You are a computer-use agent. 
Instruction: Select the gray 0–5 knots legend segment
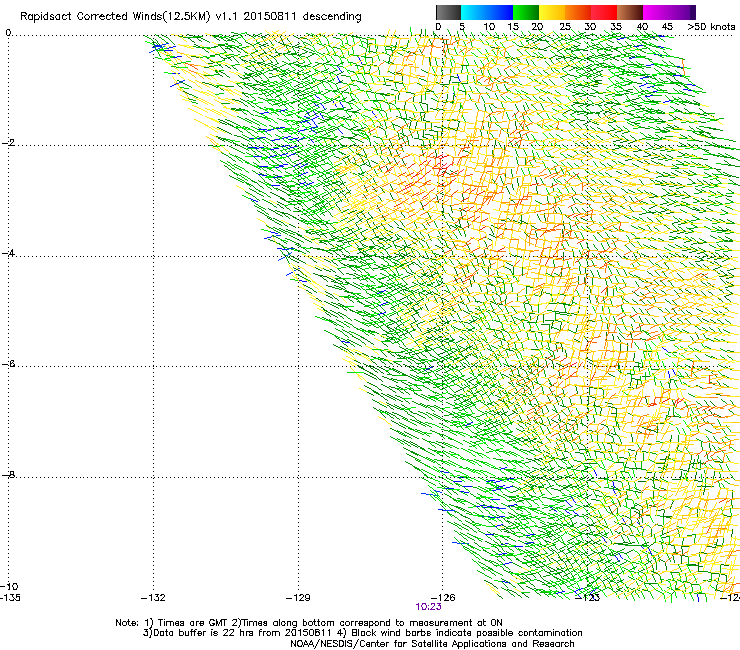448,12
